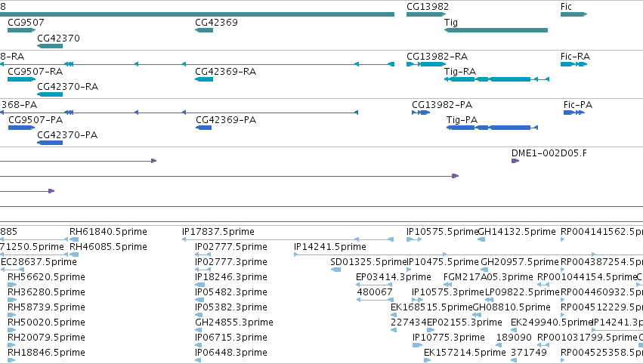
Task: Select the EK168515.5prime EST label
Action: tap(431, 307)
